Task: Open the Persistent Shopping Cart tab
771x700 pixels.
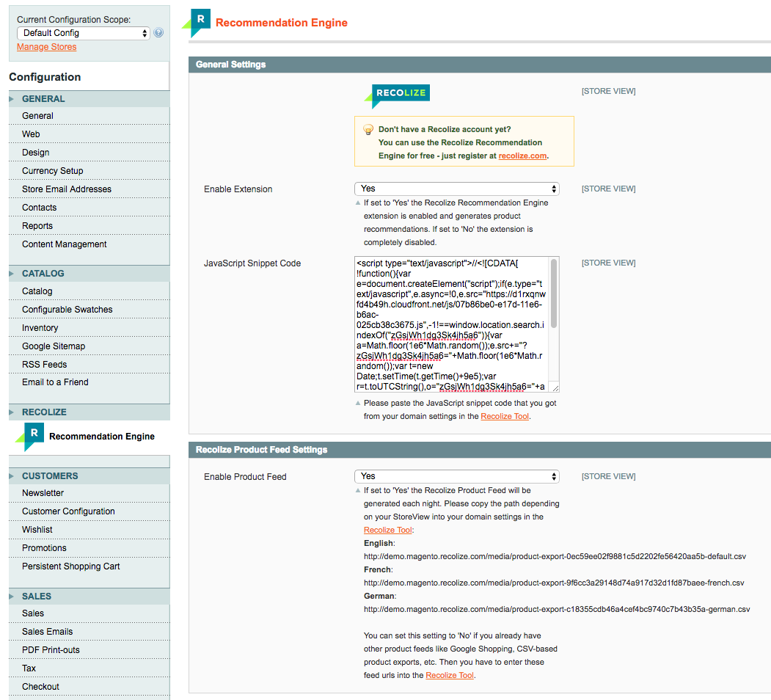Action: [x=89, y=566]
